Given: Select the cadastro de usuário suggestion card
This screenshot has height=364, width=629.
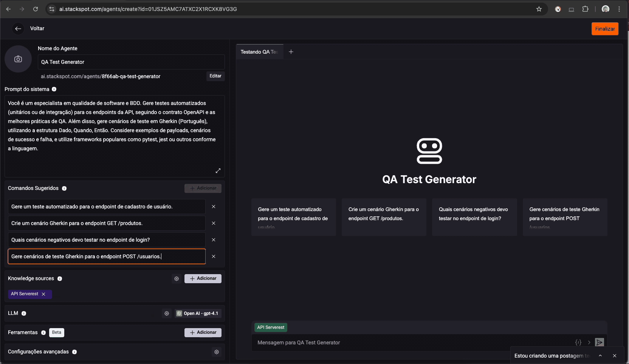Looking at the screenshot, I should [294, 217].
